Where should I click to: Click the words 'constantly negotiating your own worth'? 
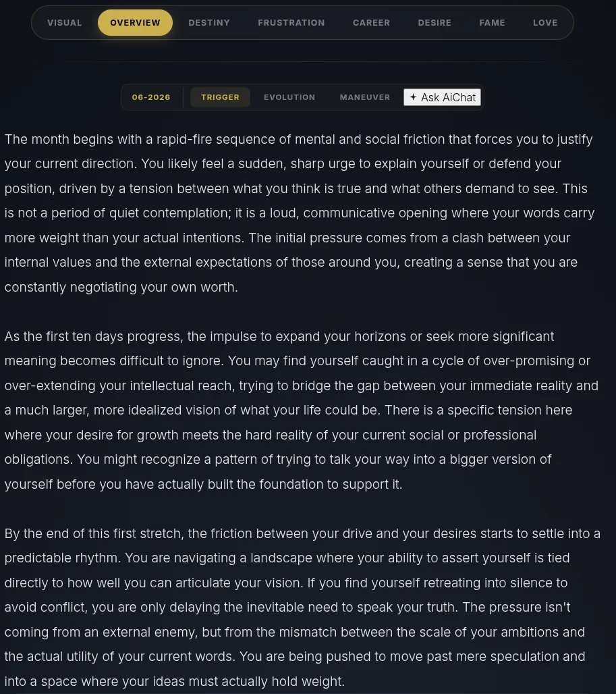[120, 287]
